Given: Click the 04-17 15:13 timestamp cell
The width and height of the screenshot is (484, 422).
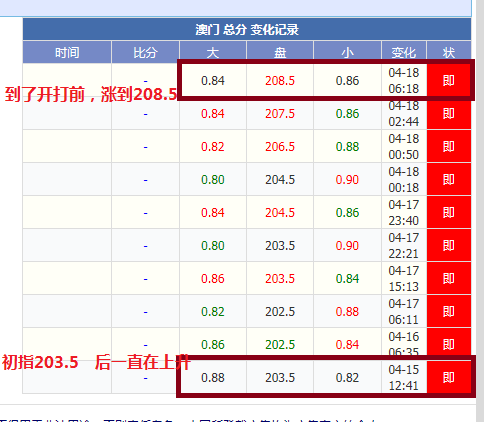Looking at the screenshot, I should (404, 278).
